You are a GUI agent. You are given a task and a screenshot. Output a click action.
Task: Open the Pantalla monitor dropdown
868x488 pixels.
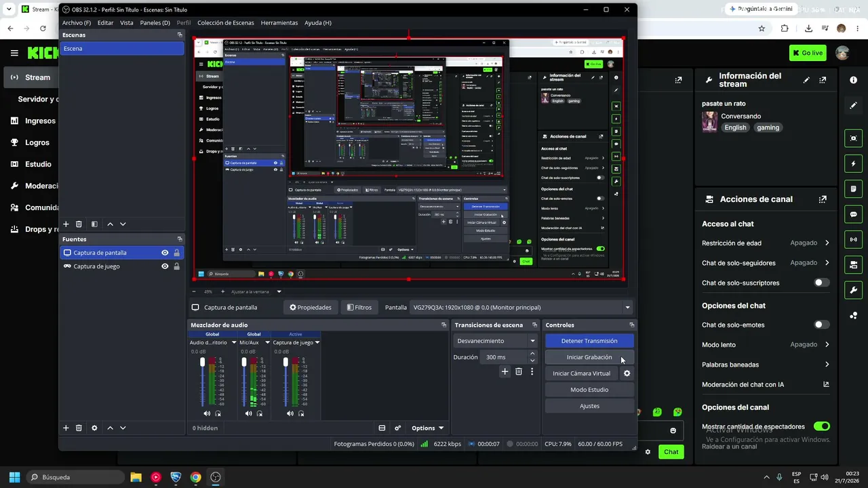pos(521,307)
